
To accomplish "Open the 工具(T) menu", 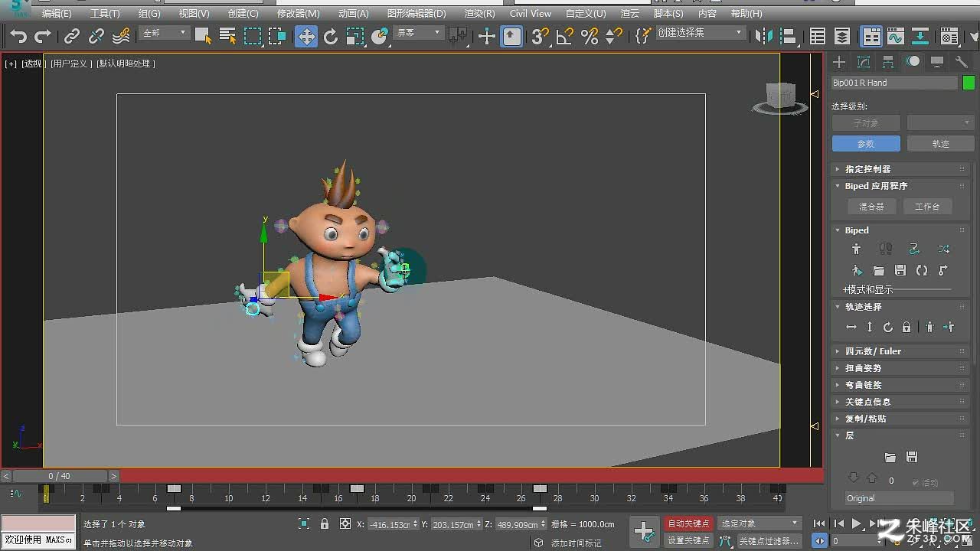I will (105, 14).
